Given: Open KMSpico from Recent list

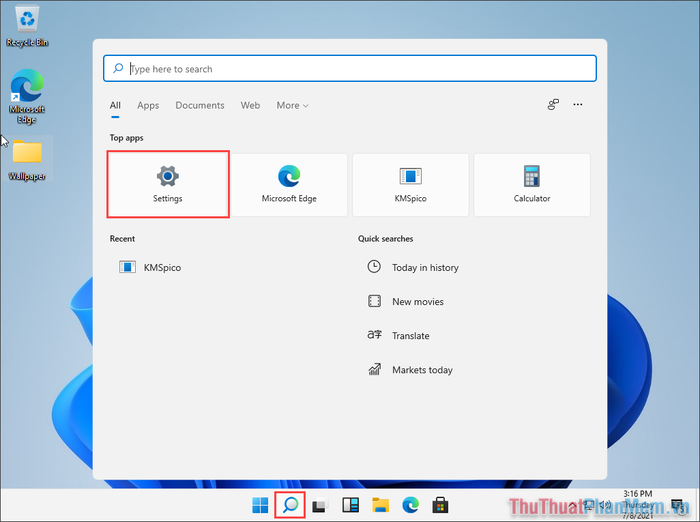Looking at the screenshot, I should coord(150,267).
